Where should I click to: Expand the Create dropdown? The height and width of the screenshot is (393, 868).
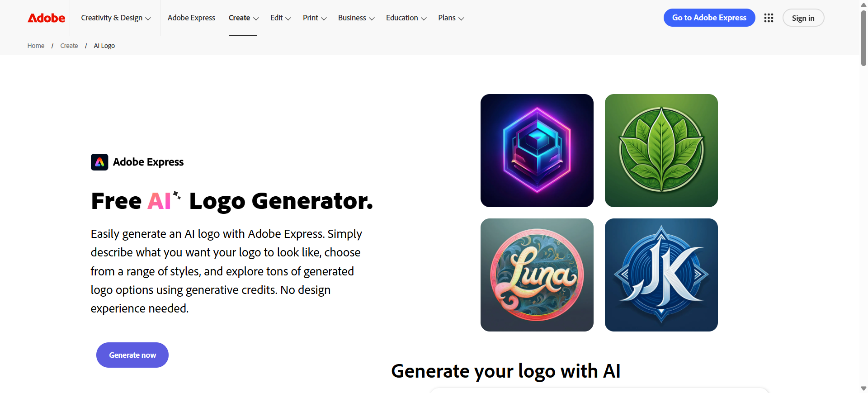243,18
